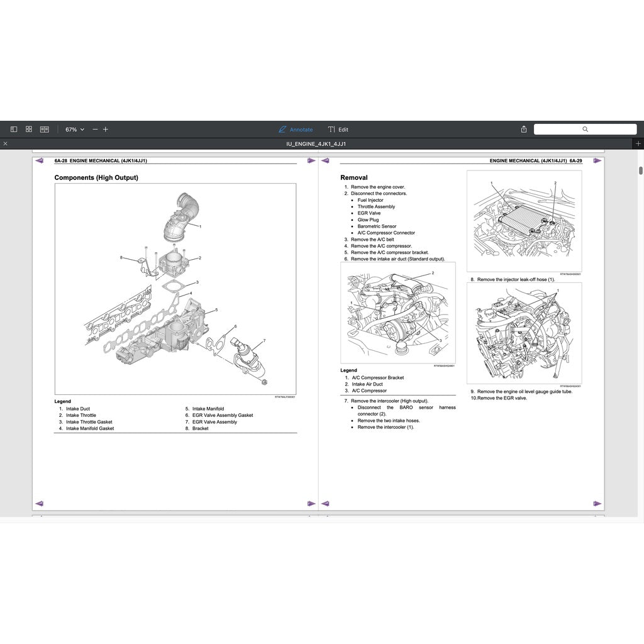Screen dimensions: 644x644
Task: Toggle Annotate mode on
Action: [x=296, y=130]
